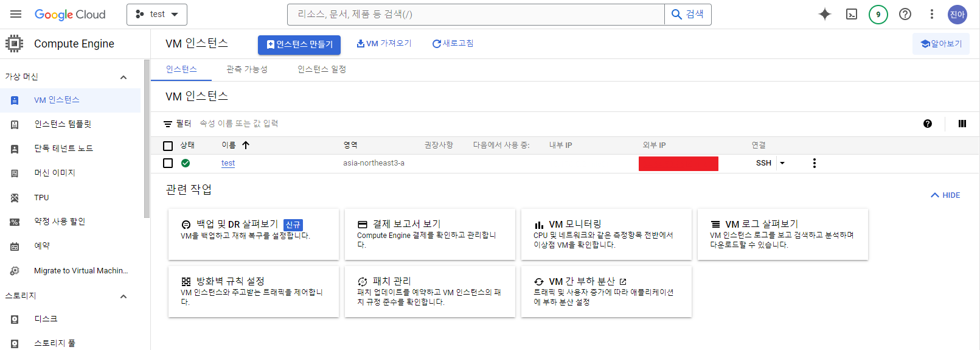Viewport: 980px width, 350px height.
Task: Check the checkbox for the test instance row
Action: click(x=168, y=163)
